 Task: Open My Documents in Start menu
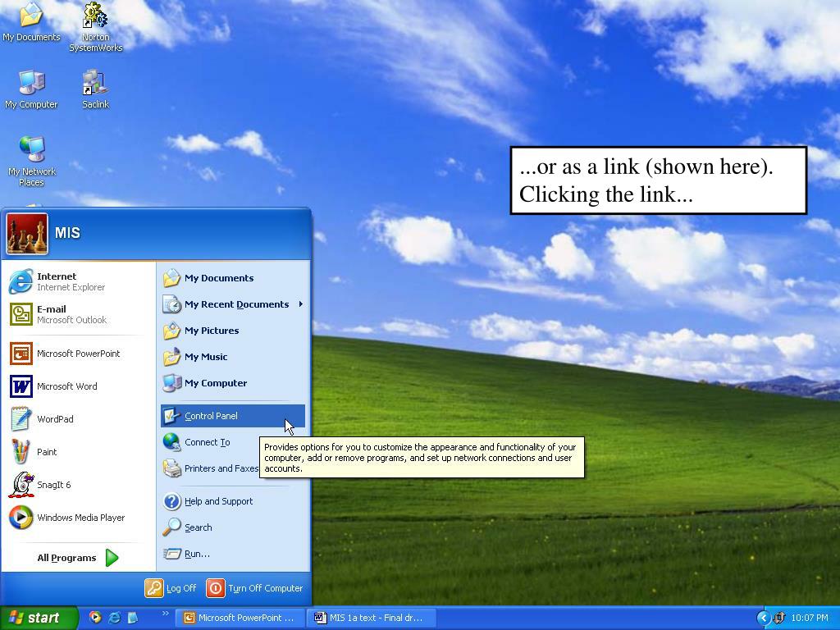tap(232, 278)
